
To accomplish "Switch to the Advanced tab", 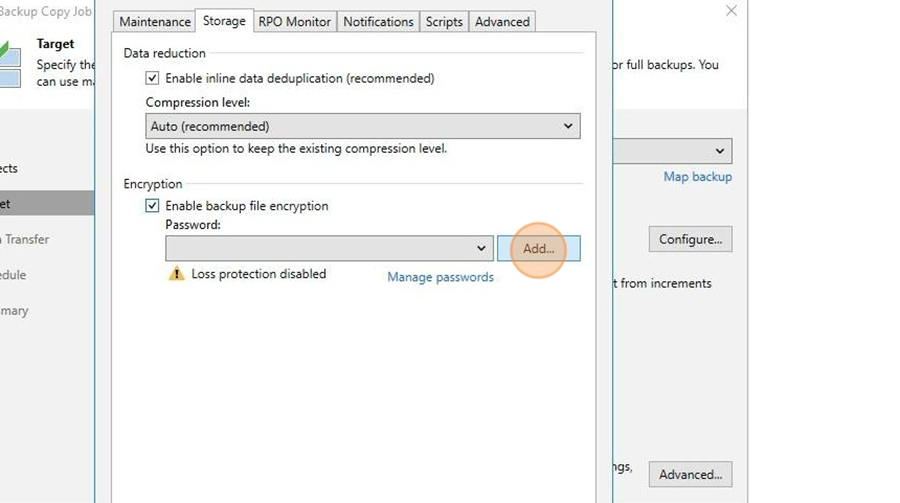I will pyautogui.click(x=502, y=22).
